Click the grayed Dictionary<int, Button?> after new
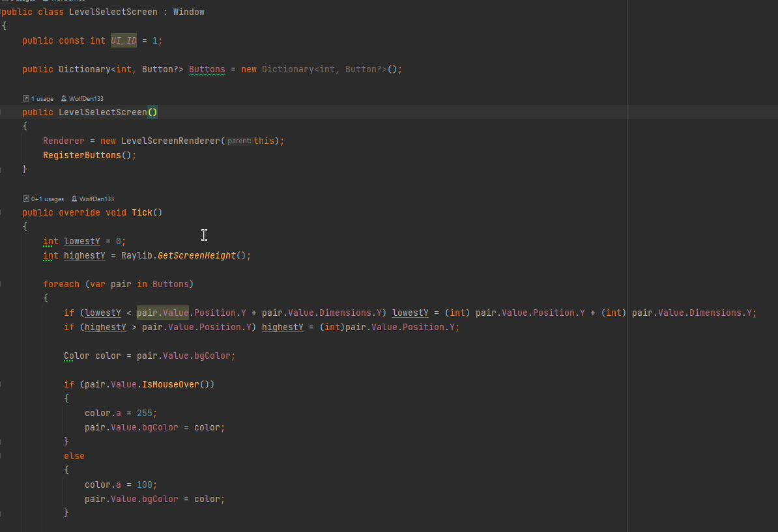778x532 pixels. [324, 70]
